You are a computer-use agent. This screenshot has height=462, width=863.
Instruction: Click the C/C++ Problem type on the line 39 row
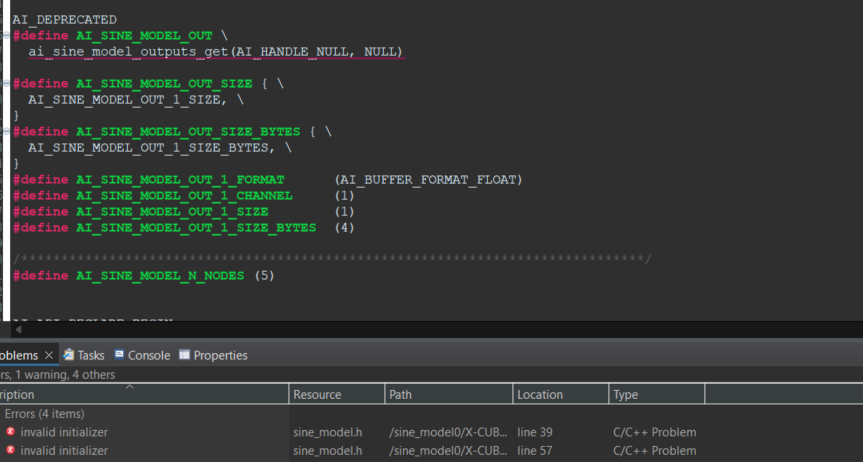point(654,432)
